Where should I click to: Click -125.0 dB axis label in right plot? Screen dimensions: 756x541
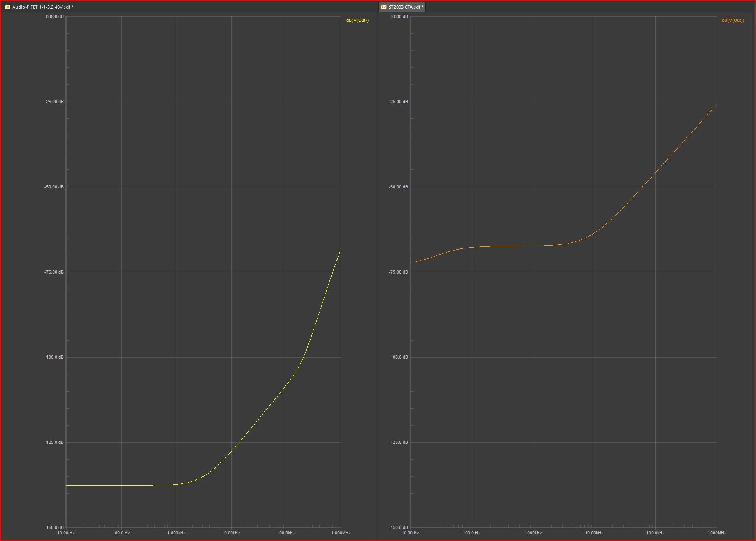click(x=398, y=442)
